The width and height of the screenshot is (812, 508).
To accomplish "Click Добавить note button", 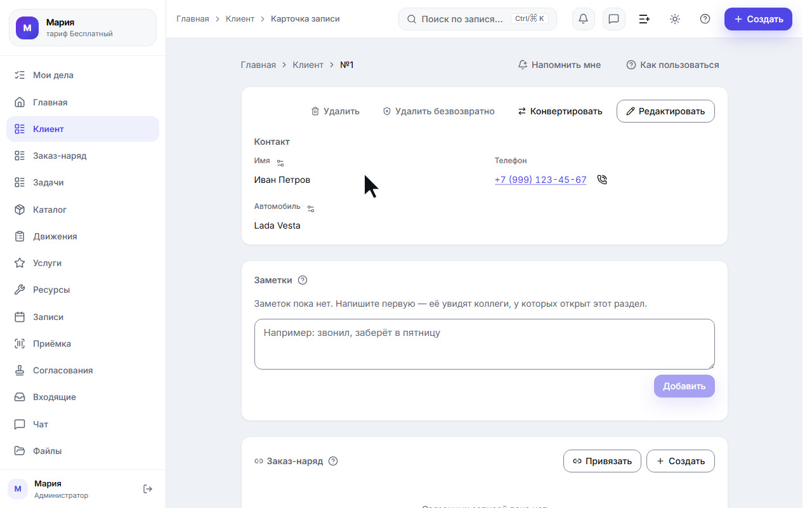I will [684, 386].
